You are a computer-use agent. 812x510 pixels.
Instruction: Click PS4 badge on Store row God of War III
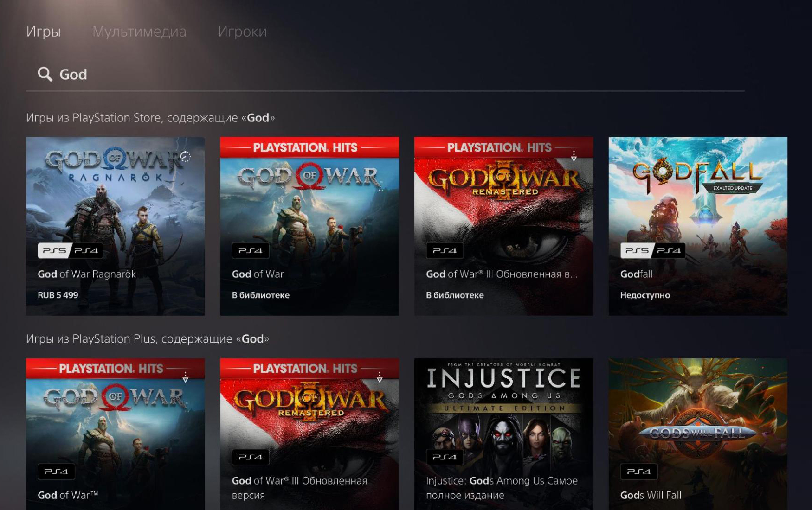point(445,250)
